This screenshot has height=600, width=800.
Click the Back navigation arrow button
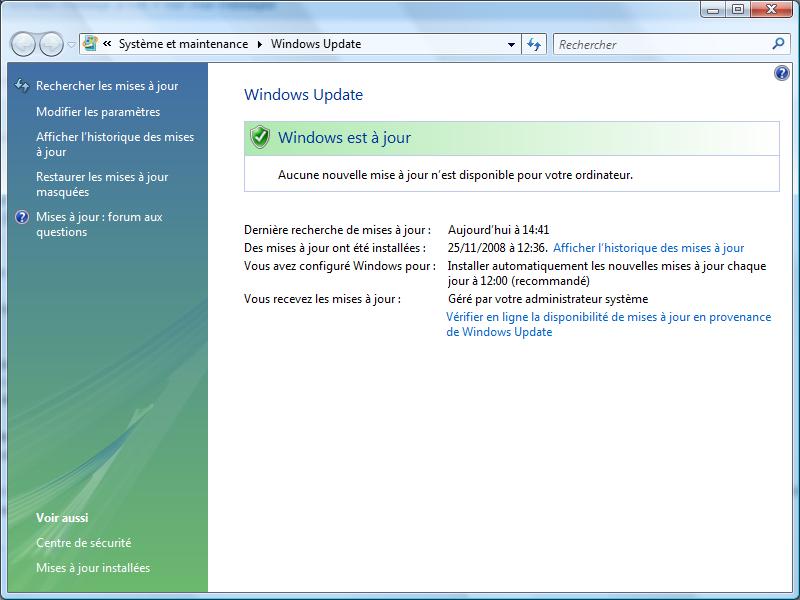[x=23, y=44]
